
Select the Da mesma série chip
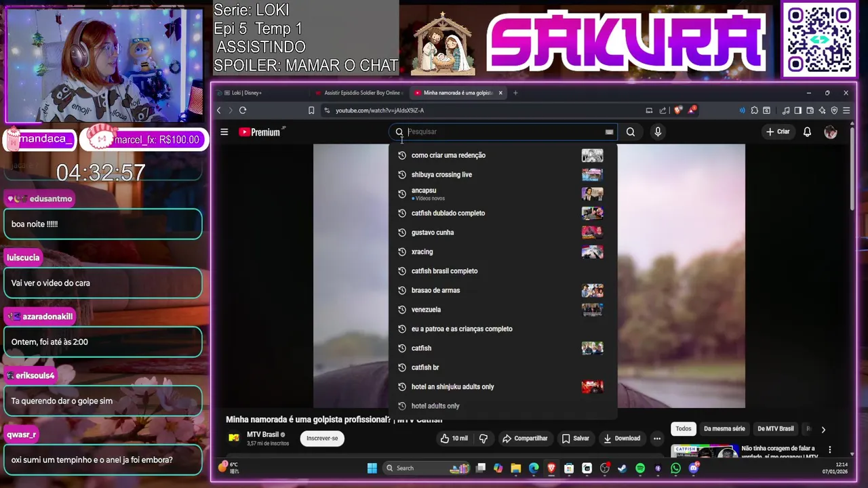[x=724, y=429]
